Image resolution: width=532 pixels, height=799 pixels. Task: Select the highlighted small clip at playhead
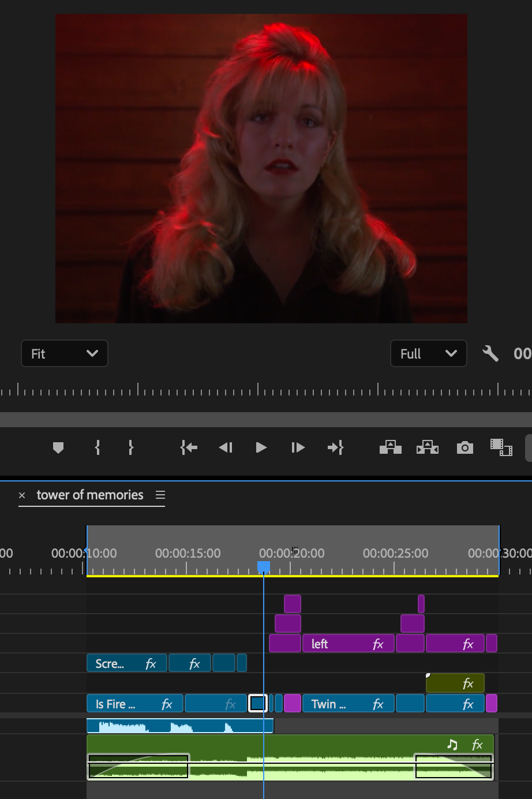(257, 703)
